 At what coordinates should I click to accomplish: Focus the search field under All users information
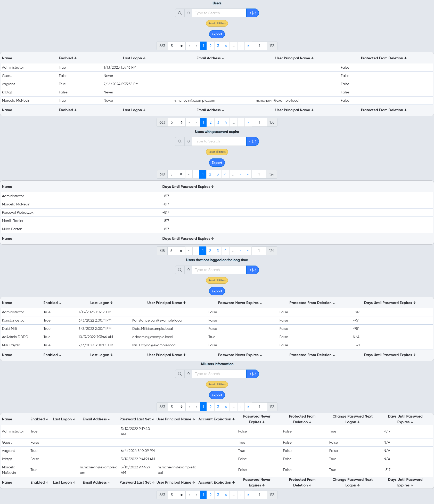click(x=219, y=374)
